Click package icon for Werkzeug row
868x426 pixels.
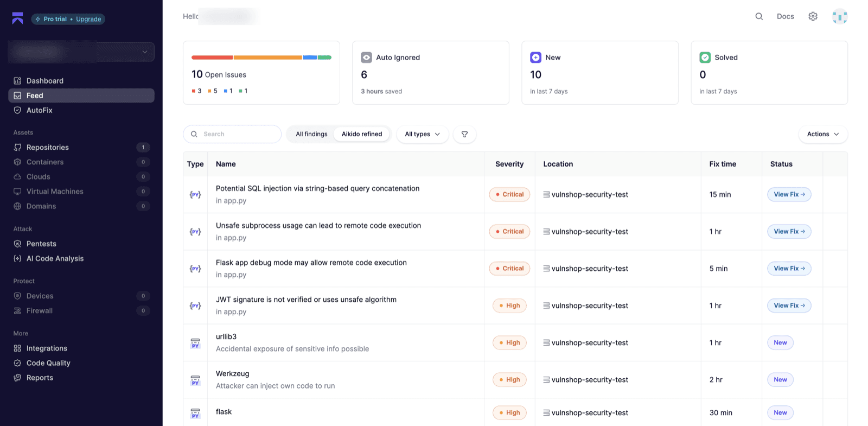click(195, 380)
